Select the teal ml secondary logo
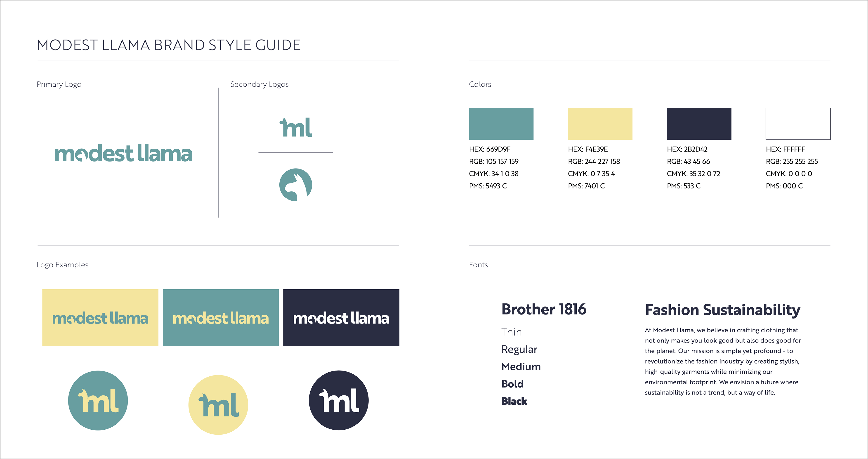This screenshot has height=459, width=868. (x=295, y=128)
